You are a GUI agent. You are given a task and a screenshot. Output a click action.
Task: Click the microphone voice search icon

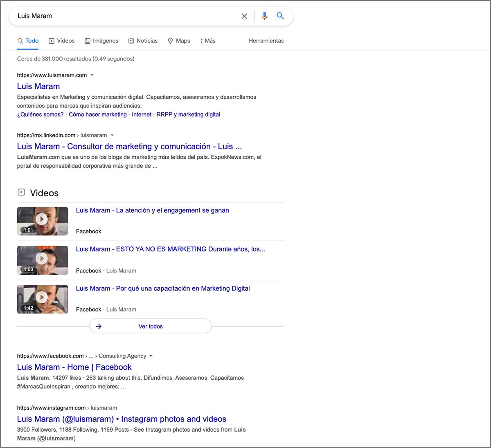coord(264,16)
